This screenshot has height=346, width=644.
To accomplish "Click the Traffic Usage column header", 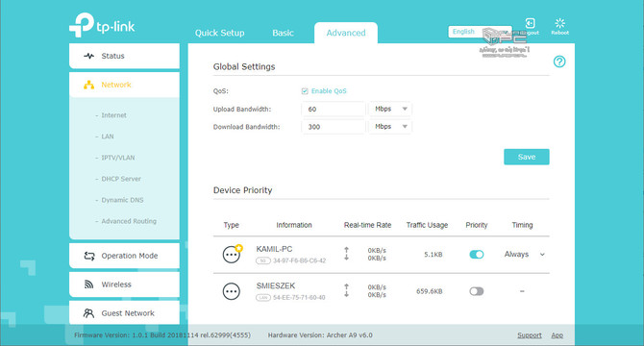I will click(427, 225).
